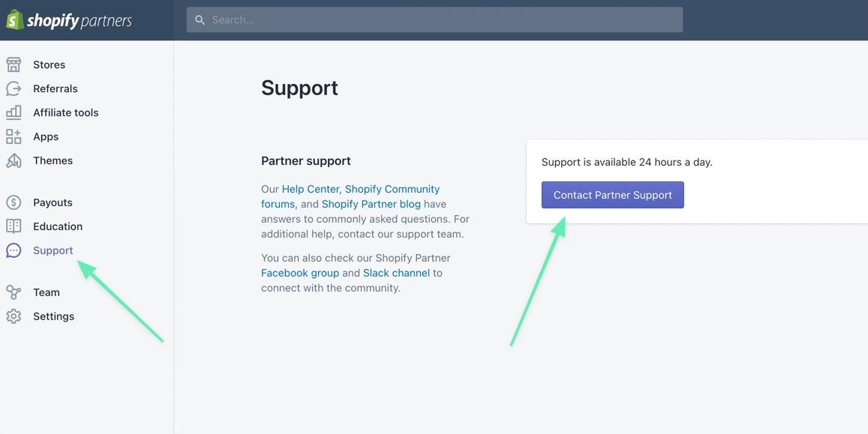Focus the top search field

pos(443,20)
